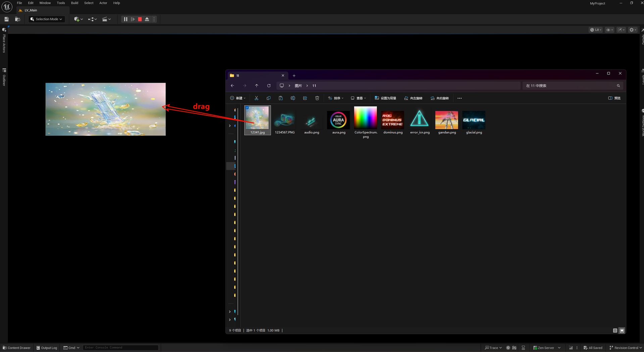The width and height of the screenshot is (644, 352).
Task: Toggle the 预览 preview pane
Action: click(x=614, y=98)
